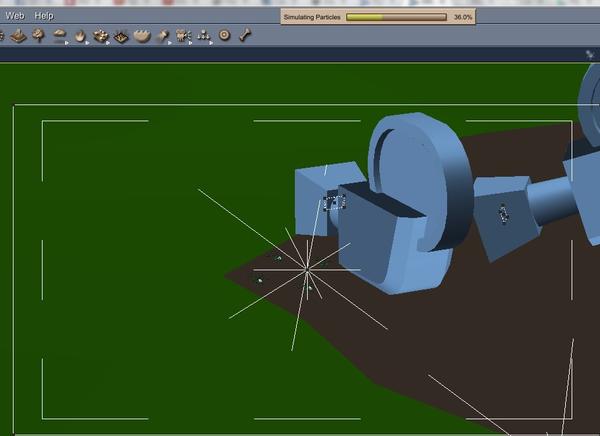Select the Terrain insert tool
Screen dimensions: 600x436
(x=18, y=36)
